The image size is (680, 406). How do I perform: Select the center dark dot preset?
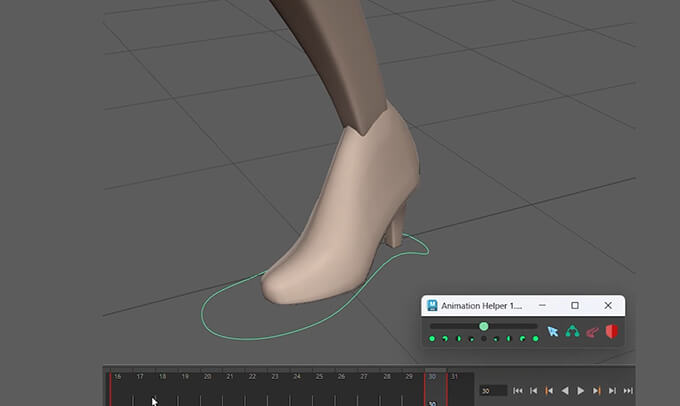(484, 339)
